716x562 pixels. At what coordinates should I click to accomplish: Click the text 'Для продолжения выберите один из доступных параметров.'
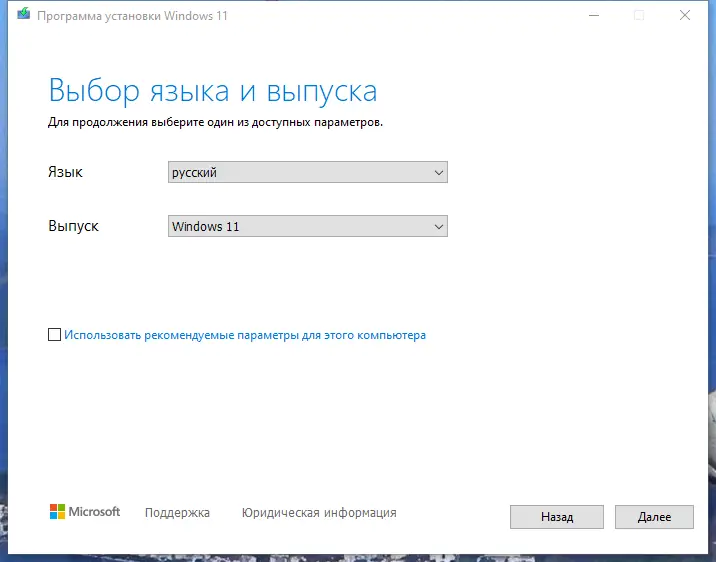[215, 122]
